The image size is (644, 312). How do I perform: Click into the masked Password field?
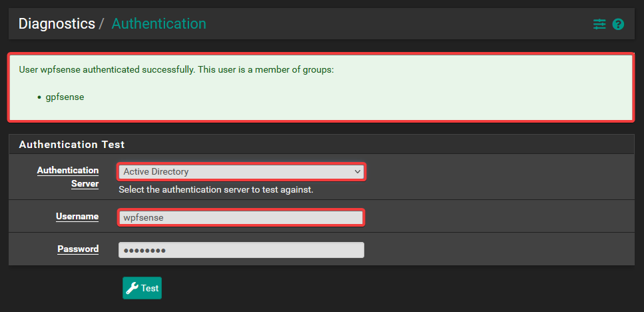click(240, 249)
